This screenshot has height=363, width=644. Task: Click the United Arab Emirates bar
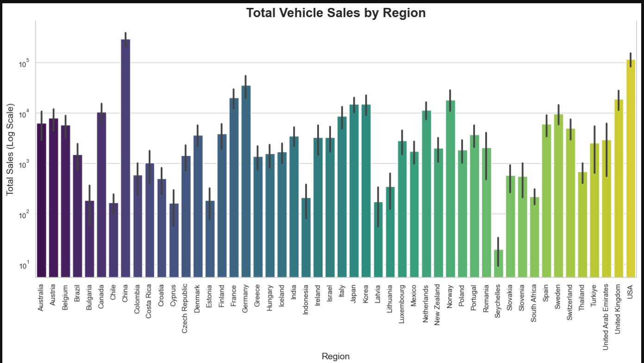point(606,209)
